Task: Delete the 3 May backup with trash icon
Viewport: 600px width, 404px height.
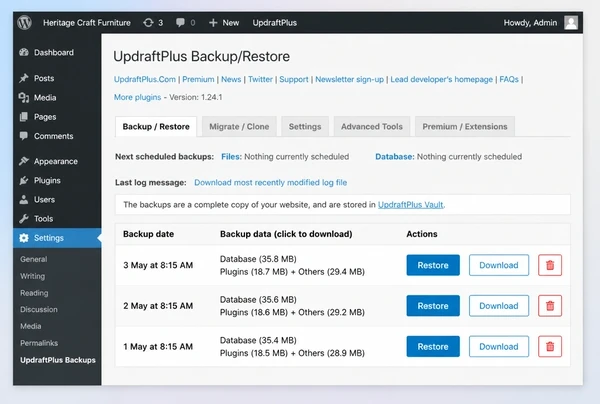Action: (550, 265)
